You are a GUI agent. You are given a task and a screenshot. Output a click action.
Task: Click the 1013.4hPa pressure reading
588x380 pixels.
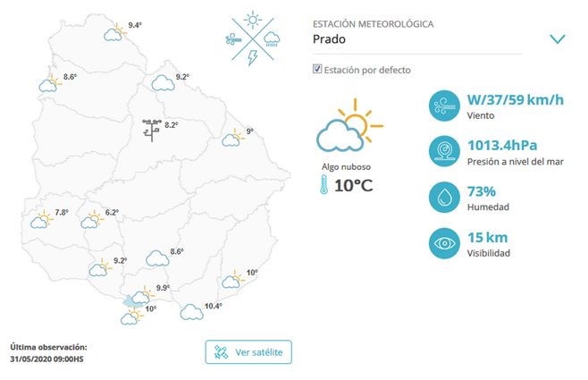pyautogui.click(x=502, y=144)
